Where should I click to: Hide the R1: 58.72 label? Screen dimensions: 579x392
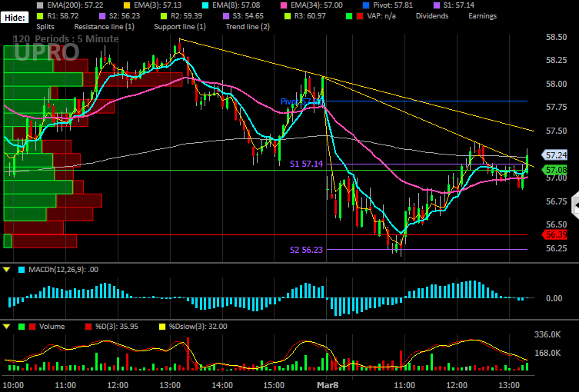tap(63, 16)
